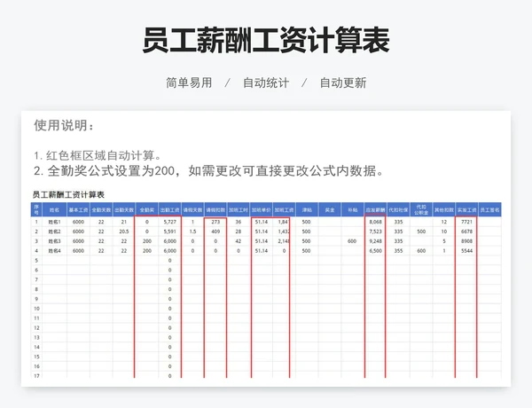Click the 自动统计 subtitle text

click(266, 82)
